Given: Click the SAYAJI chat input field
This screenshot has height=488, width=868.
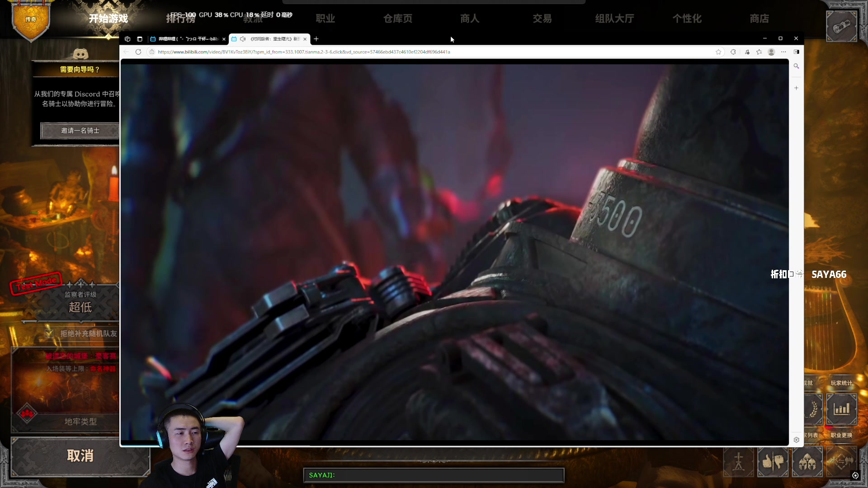Looking at the screenshot, I should [x=434, y=475].
